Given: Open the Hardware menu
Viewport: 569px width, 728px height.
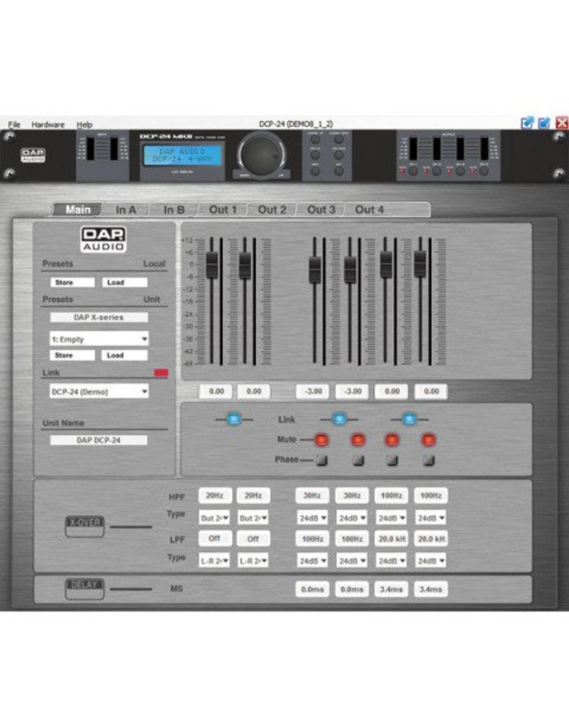Looking at the screenshot, I should [x=48, y=124].
